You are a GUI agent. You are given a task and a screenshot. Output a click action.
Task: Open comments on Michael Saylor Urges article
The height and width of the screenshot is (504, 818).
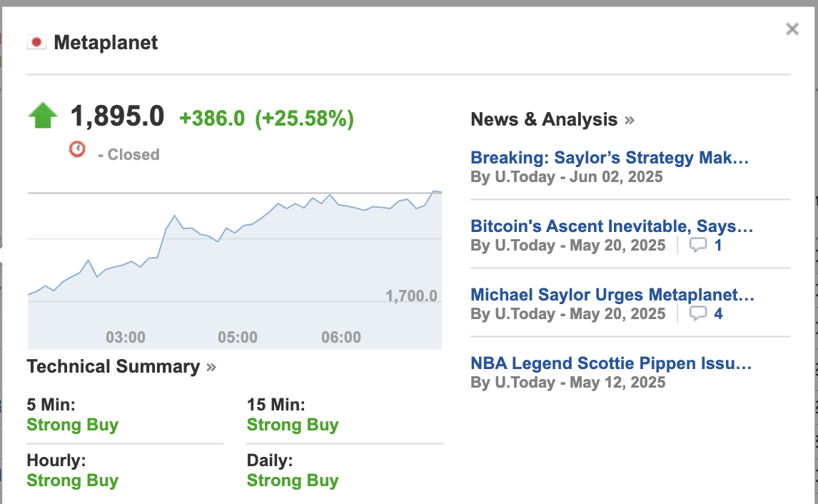[706, 313]
